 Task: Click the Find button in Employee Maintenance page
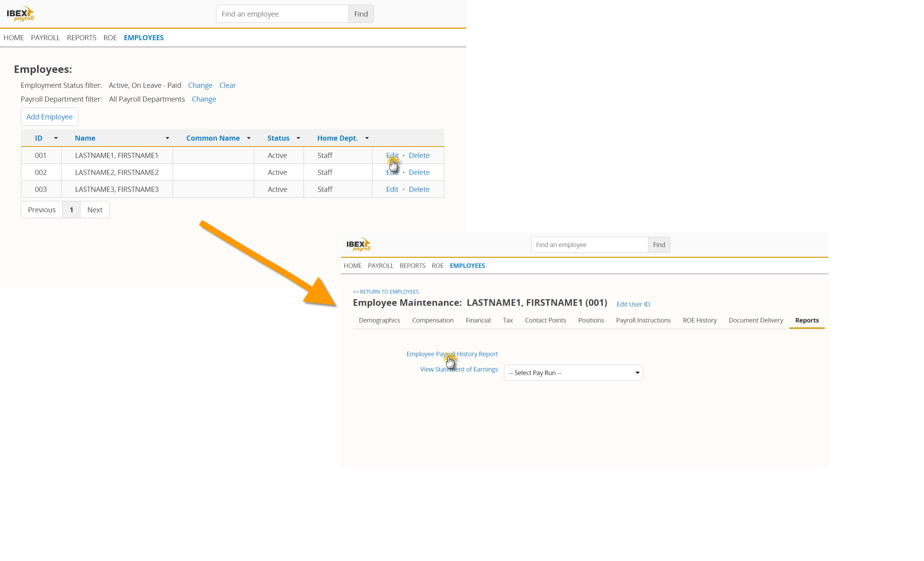tap(659, 245)
